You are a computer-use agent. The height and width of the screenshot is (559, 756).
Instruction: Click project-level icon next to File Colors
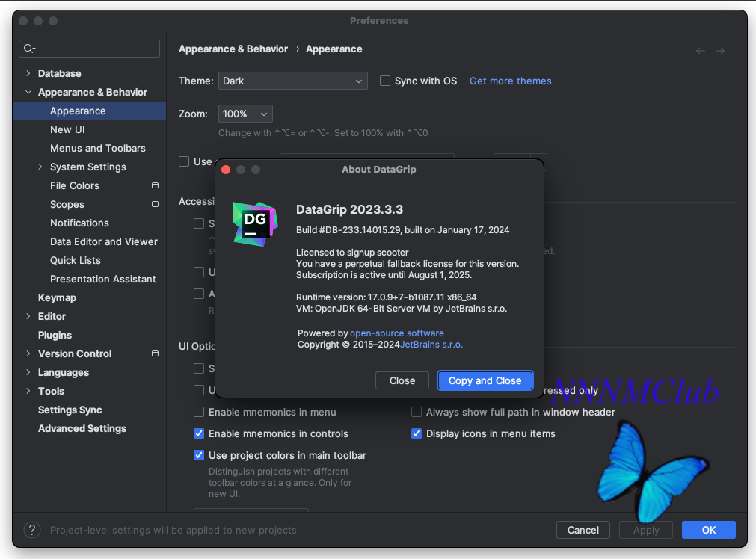coord(156,185)
